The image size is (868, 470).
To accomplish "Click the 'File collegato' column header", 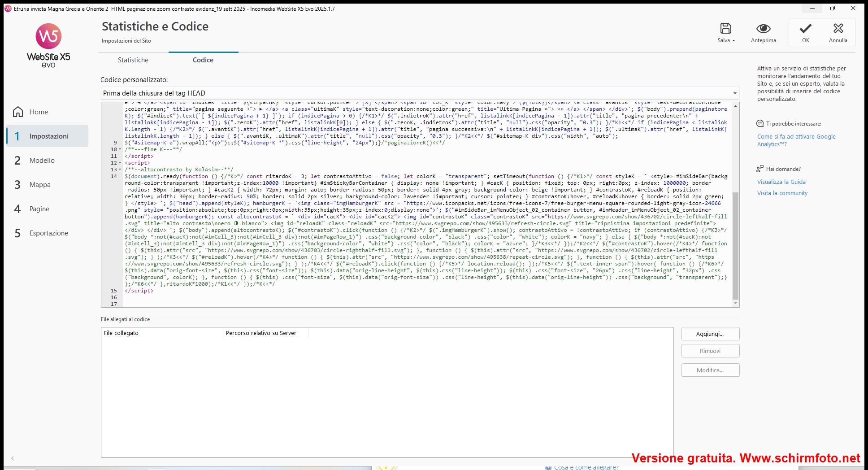I will [x=162, y=333].
